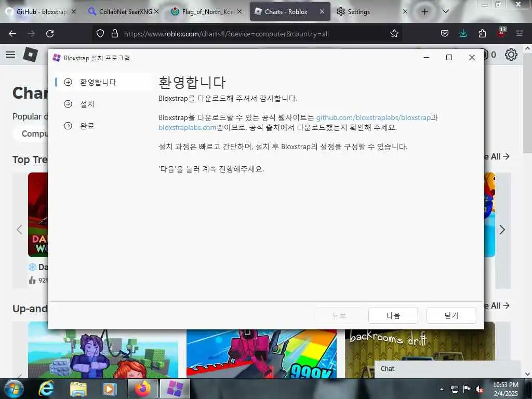Click See All for Top Trending
532x399 pixels.
point(497,156)
